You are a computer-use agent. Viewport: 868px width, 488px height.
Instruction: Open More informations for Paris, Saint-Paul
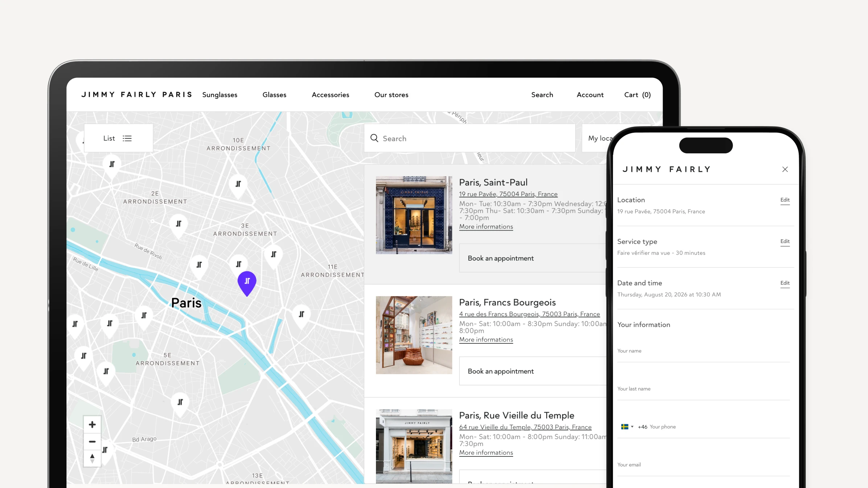click(486, 227)
